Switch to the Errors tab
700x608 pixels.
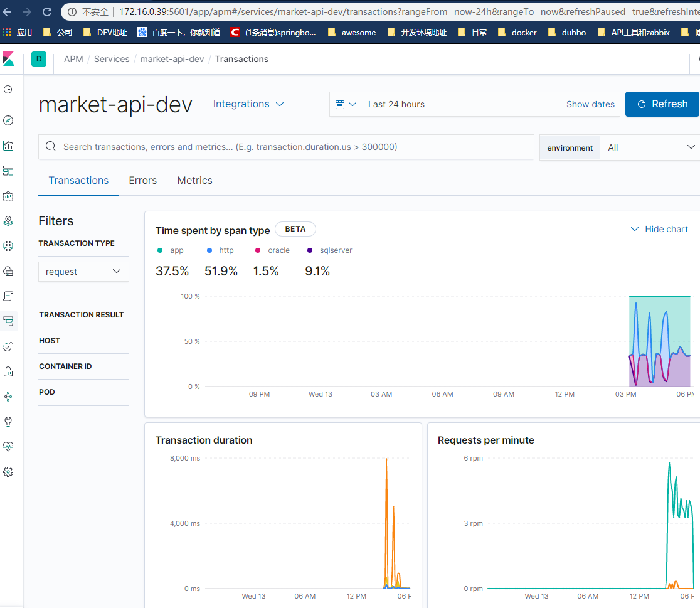(142, 180)
